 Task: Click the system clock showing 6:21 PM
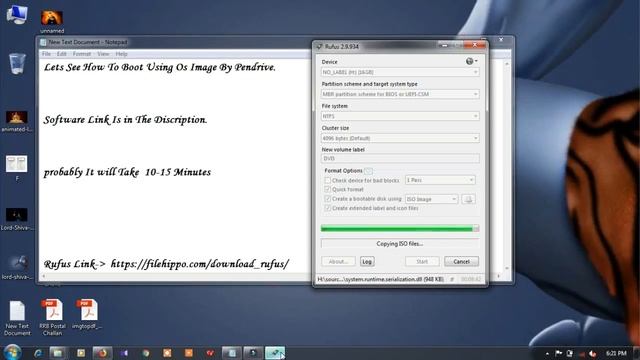tap(616, 353)
